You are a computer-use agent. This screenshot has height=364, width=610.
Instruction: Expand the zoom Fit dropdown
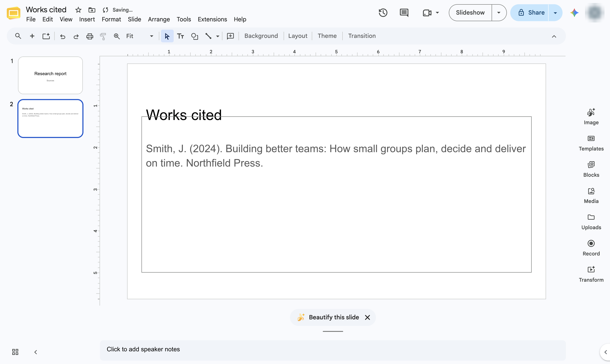tap(151, 36)
